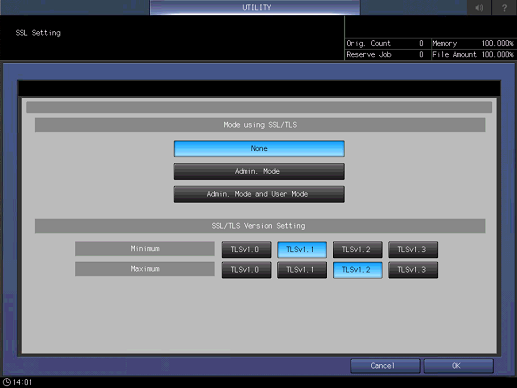517x388 pixels.
Task: Click the Minimum row label
Action: pos(145,249)
